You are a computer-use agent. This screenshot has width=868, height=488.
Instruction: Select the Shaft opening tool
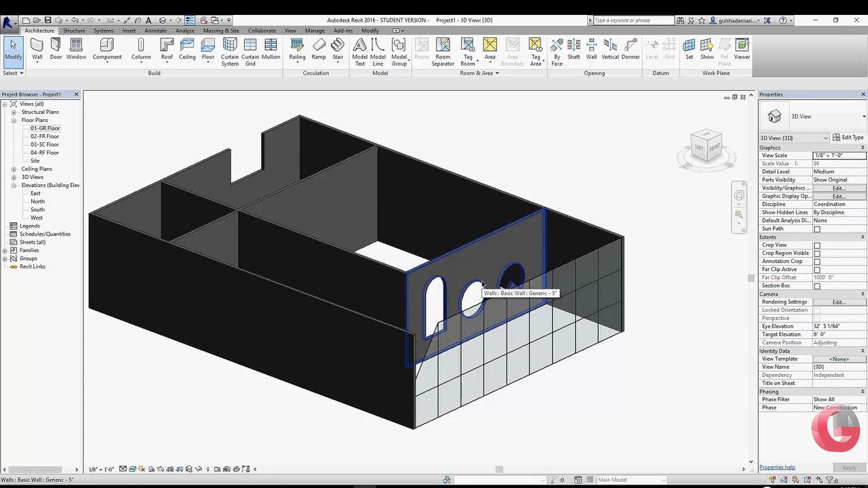click(574, 49)
